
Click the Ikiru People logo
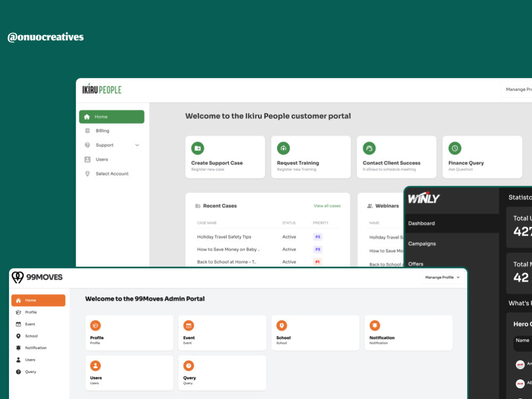pos(102,89)
